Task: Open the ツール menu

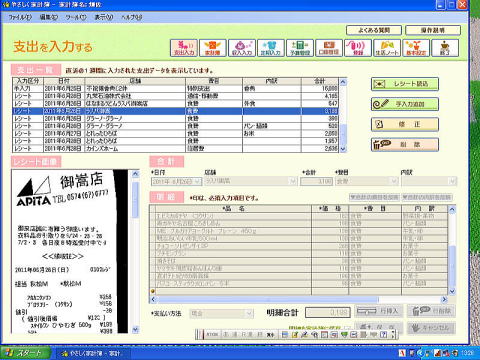Action: tap(76, 17)
